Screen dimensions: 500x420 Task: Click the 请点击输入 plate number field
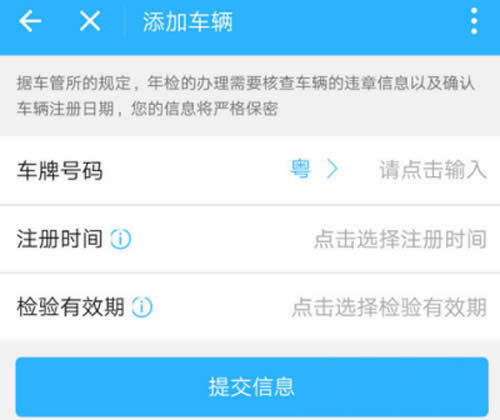click(433, 170)
